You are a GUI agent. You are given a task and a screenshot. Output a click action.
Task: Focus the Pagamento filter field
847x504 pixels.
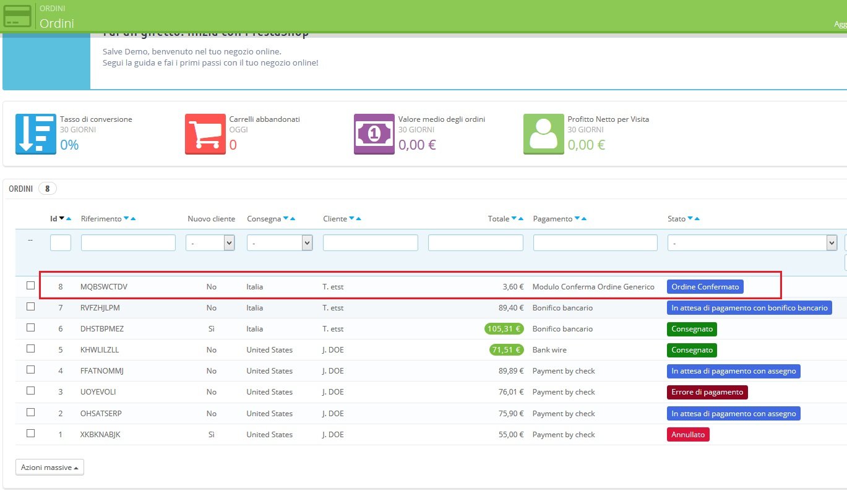[x=595, y=243]
